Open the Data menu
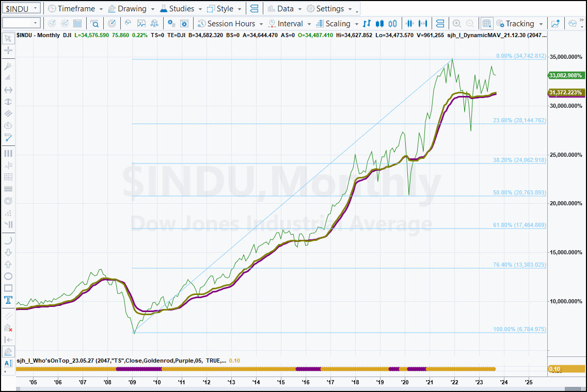Screen dimensions: 587x392 click(281, 9)
